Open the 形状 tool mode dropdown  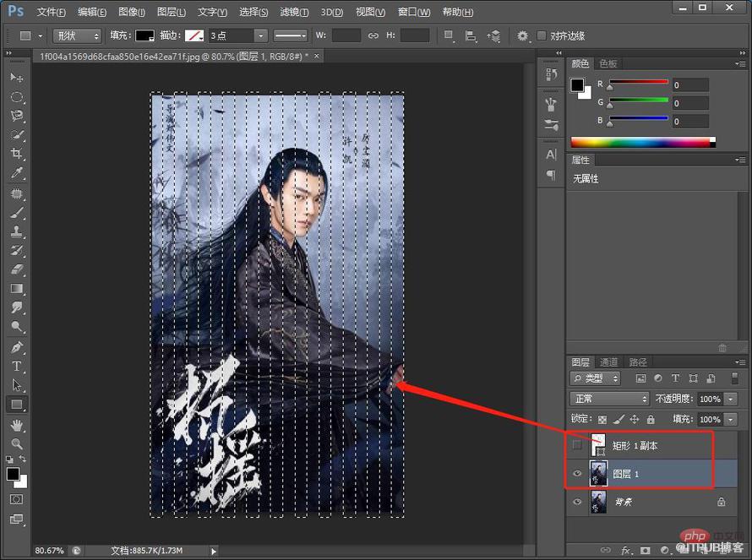coord(77,35)
